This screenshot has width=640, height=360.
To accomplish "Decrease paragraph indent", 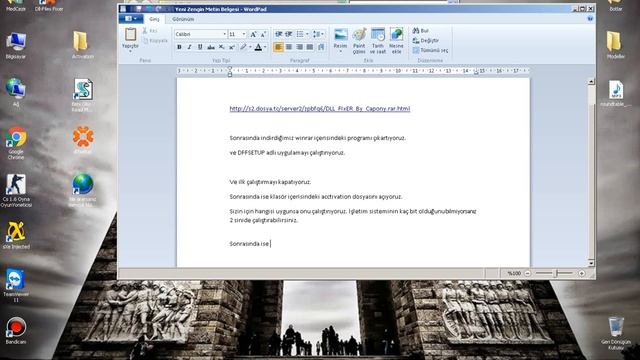I will point(279,34).
